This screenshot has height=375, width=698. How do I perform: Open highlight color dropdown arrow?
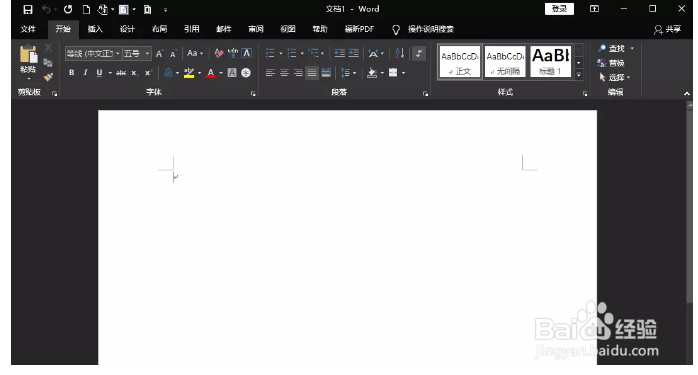pos(199,73)
